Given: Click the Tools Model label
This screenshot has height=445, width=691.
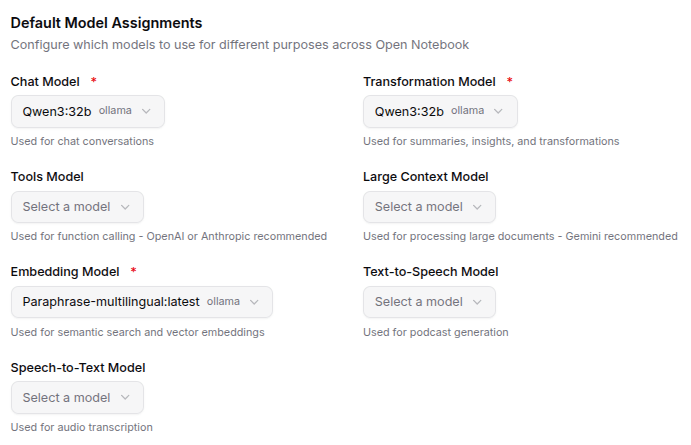Looking at the screenshot, I should tap(47, 177).
